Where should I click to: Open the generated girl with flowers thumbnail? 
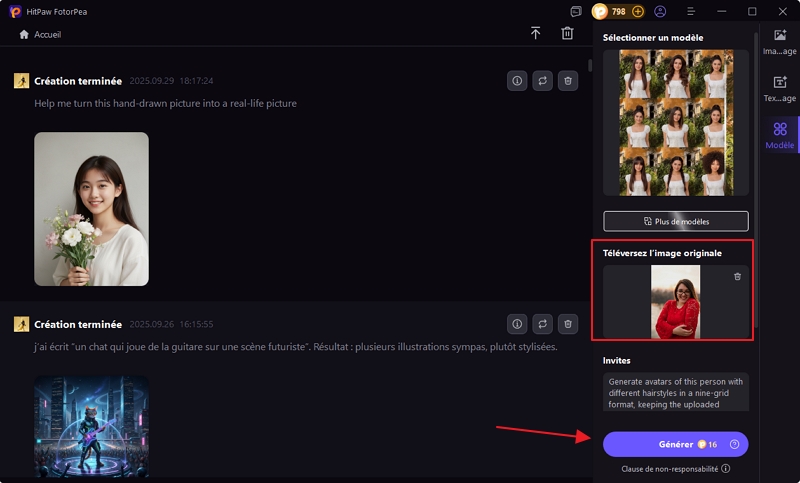coord(91,209)
